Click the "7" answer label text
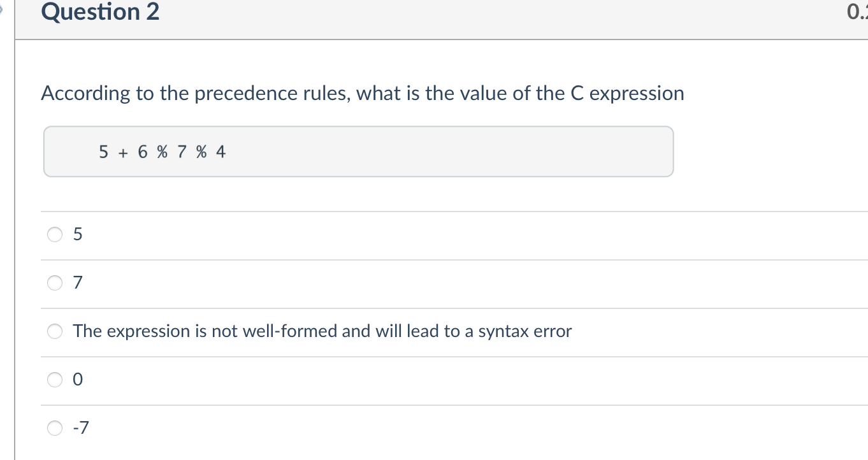868x460 pixels. (78, 284)
